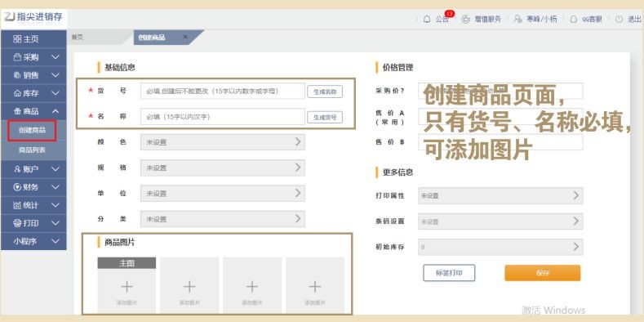Click the second 添加图片 plus slot

point(189,286)
